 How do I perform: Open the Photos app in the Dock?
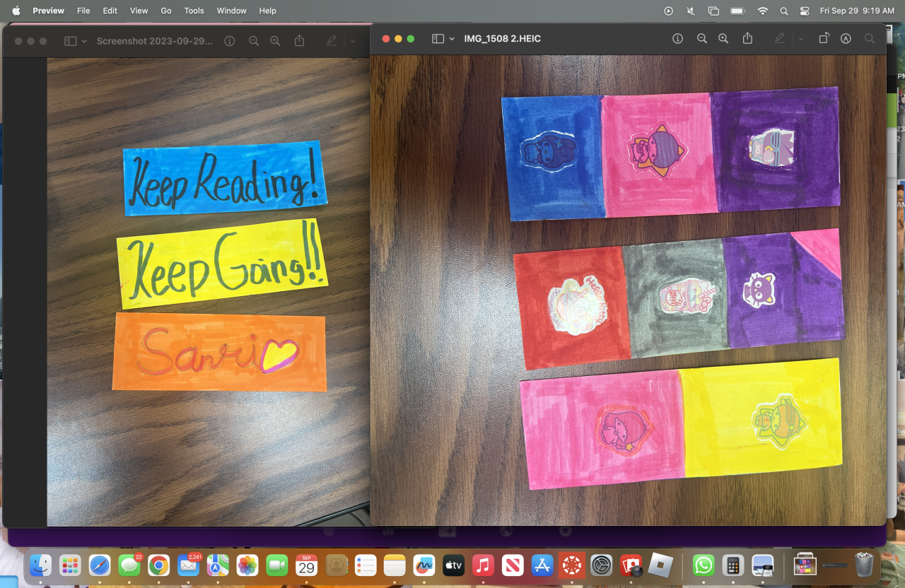pos(247,565)
